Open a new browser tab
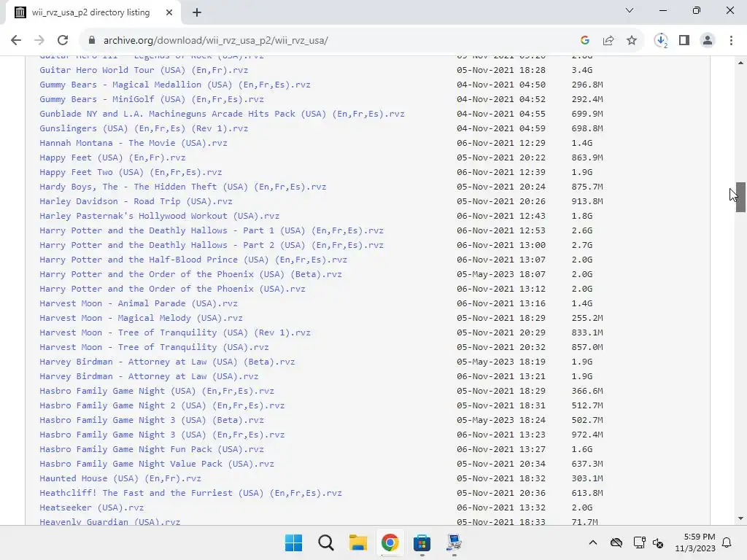747x560 pixels. click(x=197, y=12)
